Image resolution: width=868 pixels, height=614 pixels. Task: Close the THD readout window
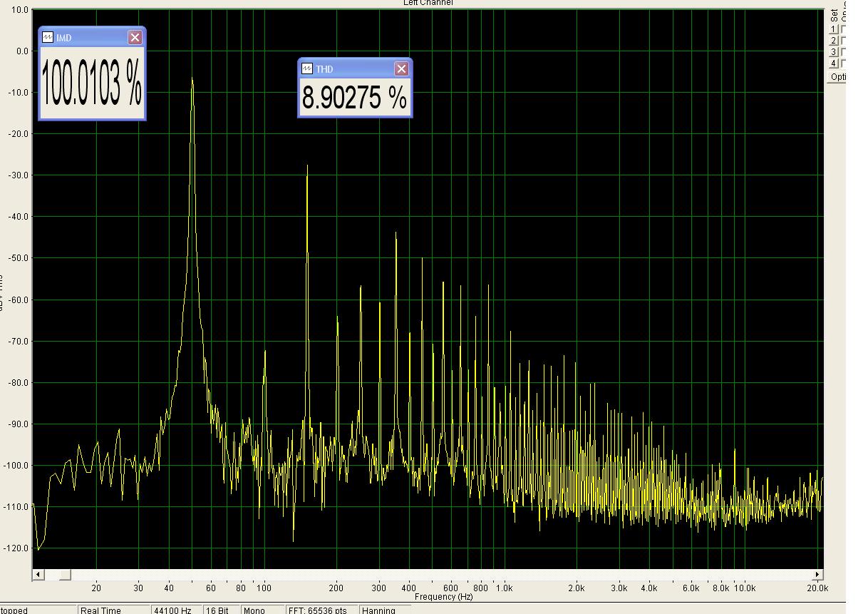[401, 68]
